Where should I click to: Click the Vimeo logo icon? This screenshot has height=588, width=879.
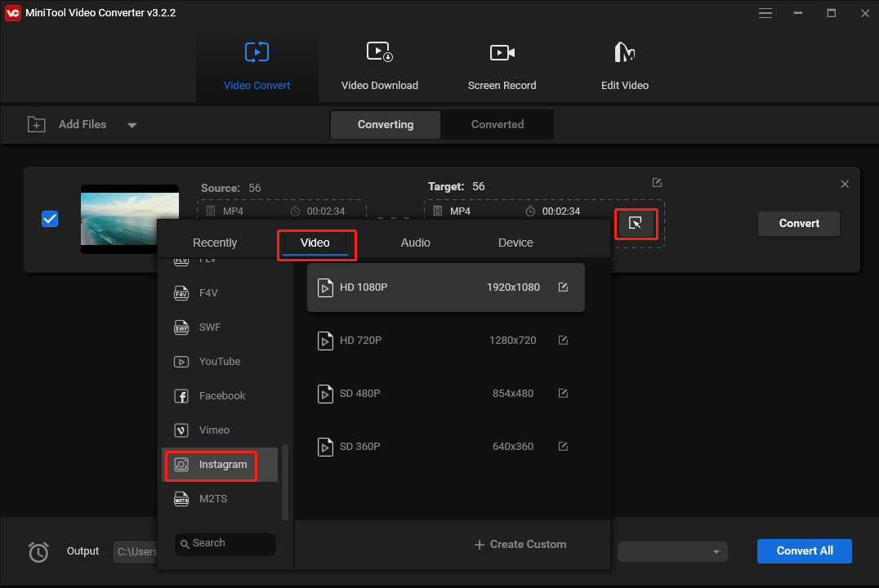(x=181, y=430)
